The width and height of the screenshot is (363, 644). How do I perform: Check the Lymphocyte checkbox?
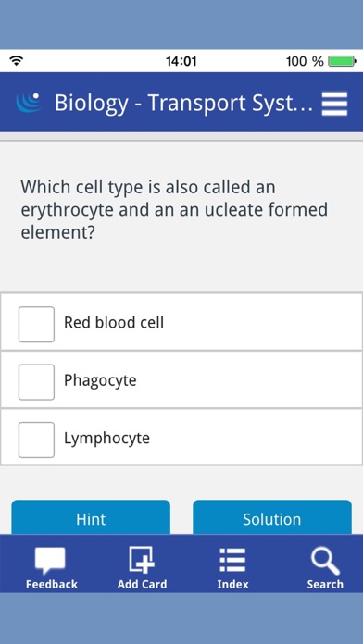(x=36, y=440)
